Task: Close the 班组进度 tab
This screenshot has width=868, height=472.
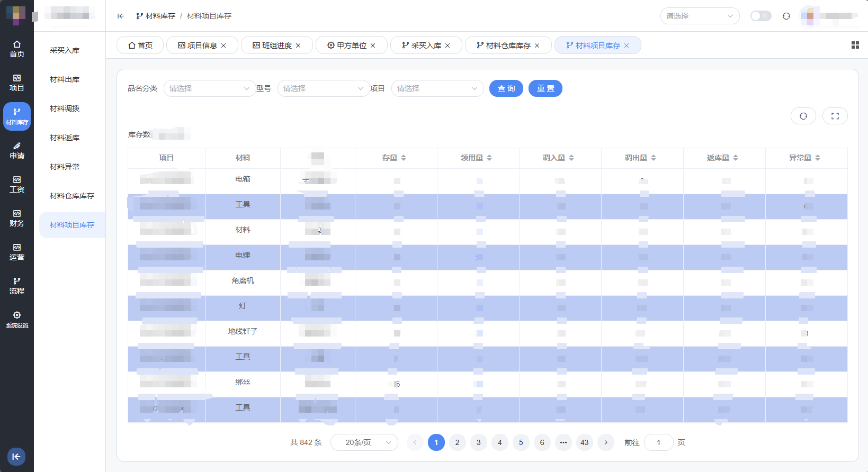Action: (x=298, y=46)
